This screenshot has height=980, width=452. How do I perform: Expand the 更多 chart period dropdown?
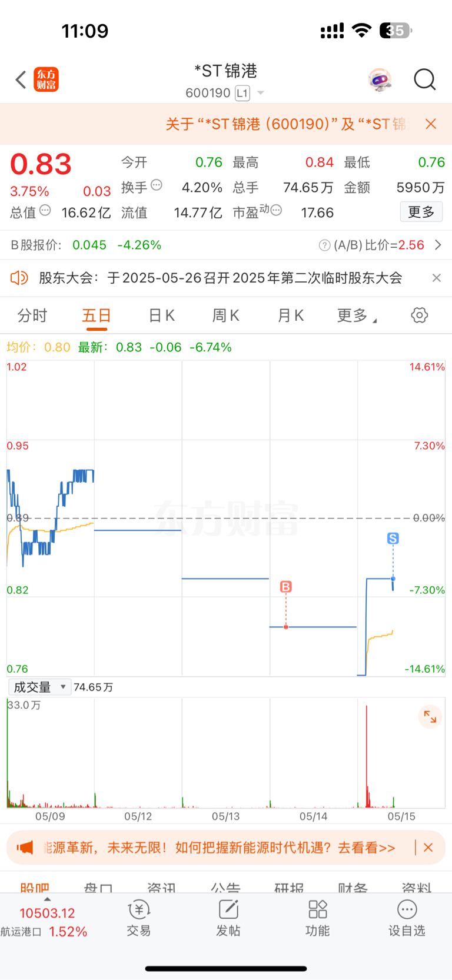[357, 316]
